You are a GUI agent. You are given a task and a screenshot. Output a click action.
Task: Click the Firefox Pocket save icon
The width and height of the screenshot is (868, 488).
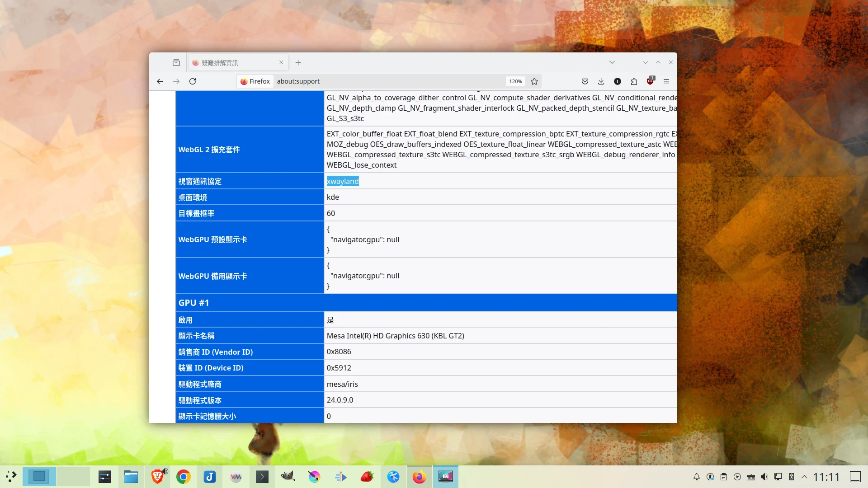(x=585, y=81)
